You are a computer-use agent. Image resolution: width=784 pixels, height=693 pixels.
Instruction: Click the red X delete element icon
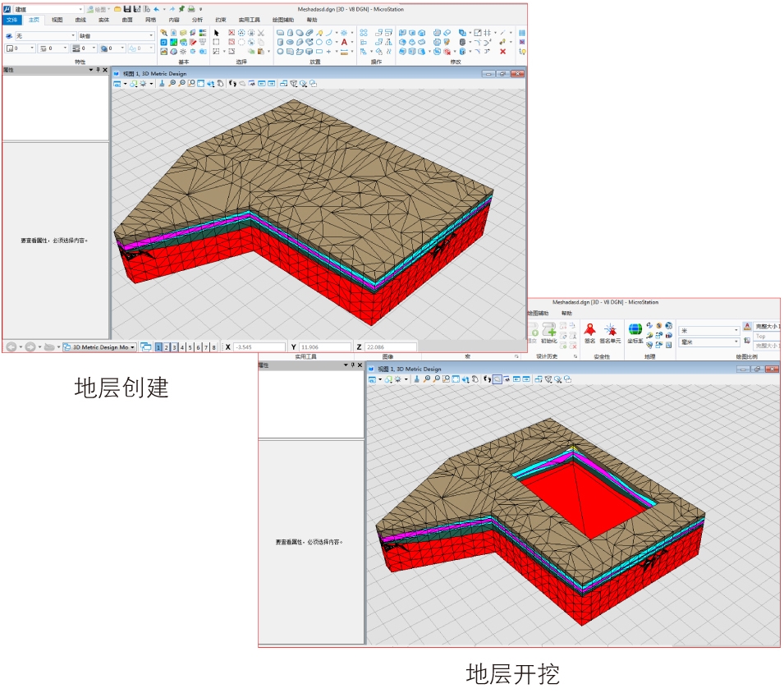[502, 51]
